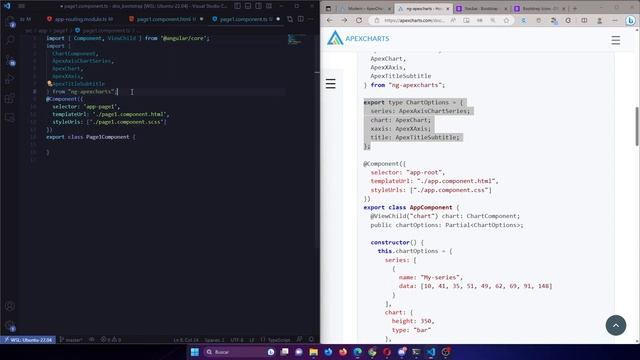Open VS Code Manage gear menu
This screenshot has height=360, width=640.
[10, 326]
